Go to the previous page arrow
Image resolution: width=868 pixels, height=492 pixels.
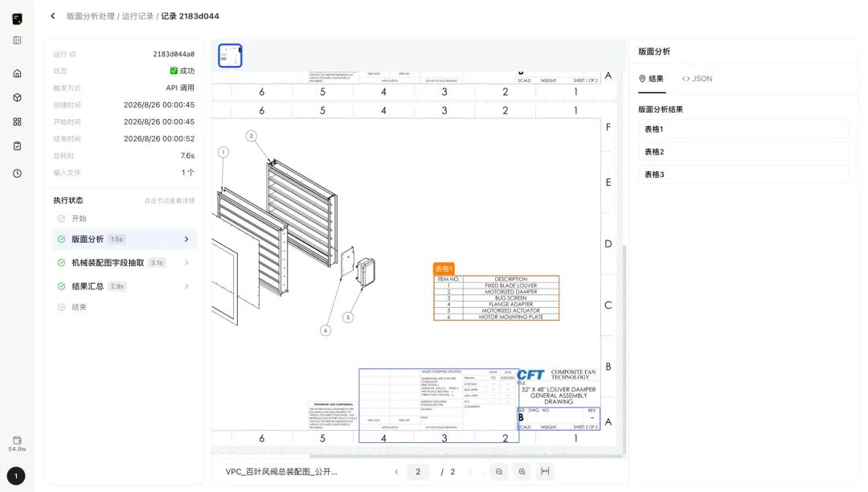coord(396,472)
